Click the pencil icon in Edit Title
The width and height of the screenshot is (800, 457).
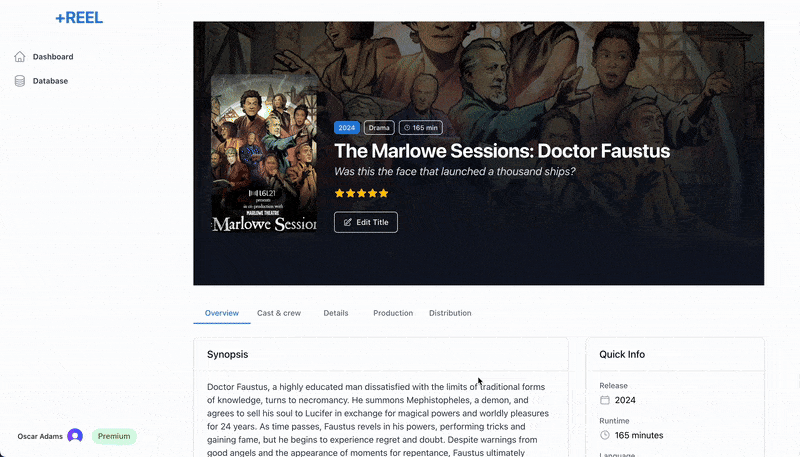(x=347, y=222)
